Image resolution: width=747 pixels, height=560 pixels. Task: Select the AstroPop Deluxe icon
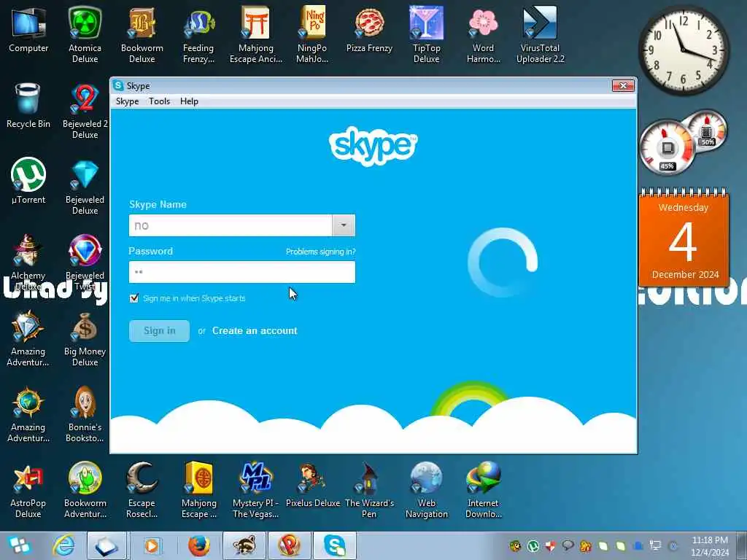[x=28, y=491]
